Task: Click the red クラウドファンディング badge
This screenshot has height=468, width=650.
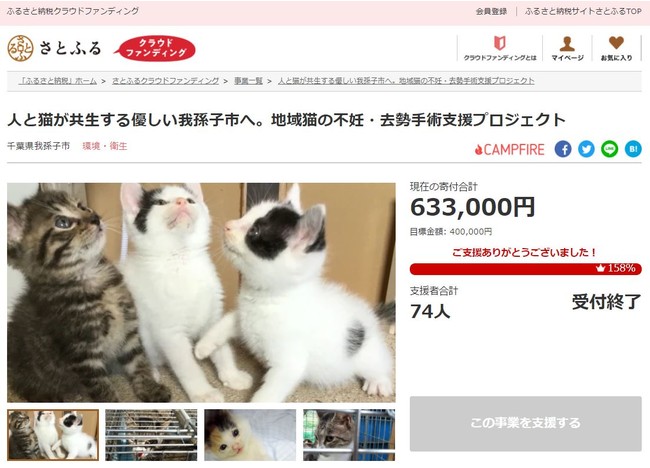Action: (x=155, y=48)
